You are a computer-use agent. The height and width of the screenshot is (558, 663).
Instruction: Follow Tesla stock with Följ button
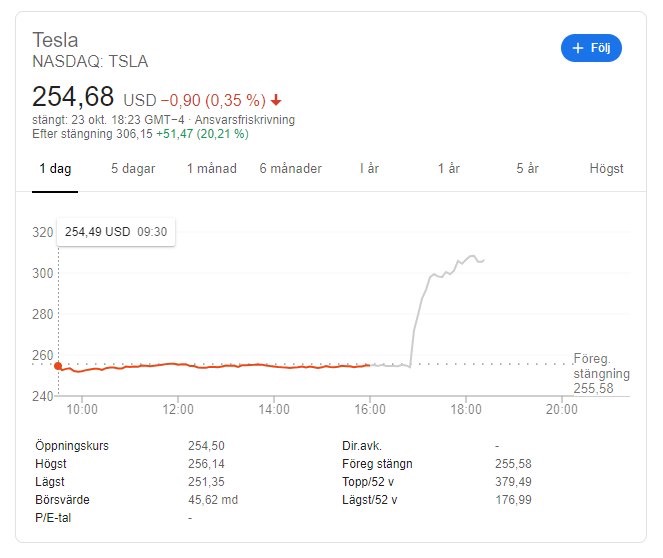tap(591, 48)
